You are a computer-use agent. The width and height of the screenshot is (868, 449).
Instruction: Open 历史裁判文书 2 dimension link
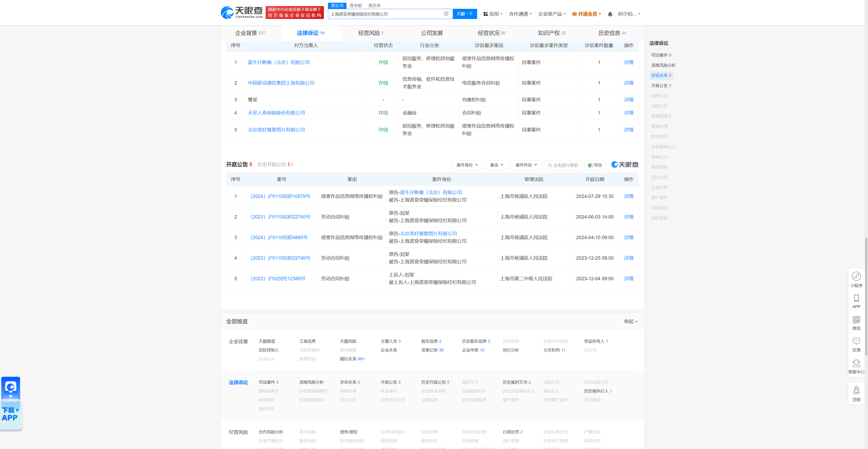(517, 382)
